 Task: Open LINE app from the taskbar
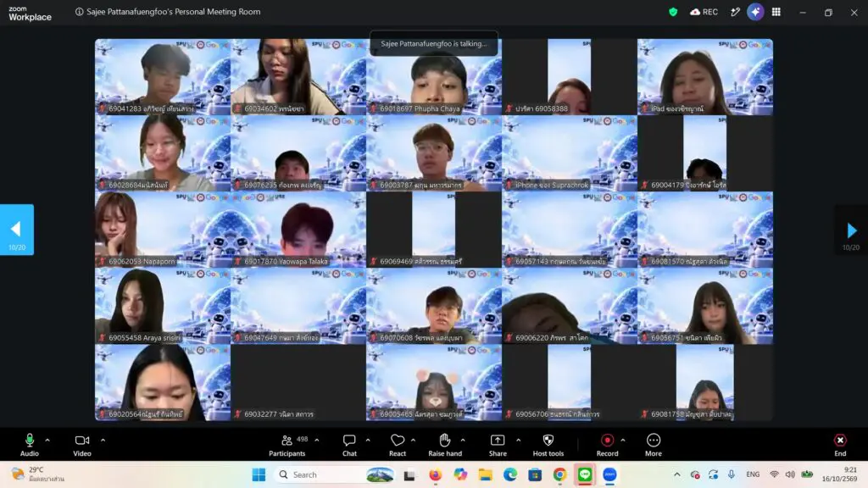585,474
